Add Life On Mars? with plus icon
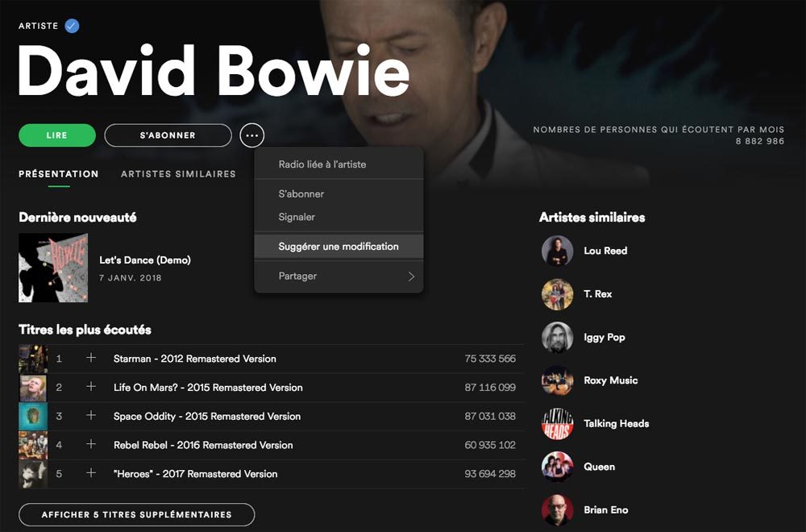 click(91, 387)
